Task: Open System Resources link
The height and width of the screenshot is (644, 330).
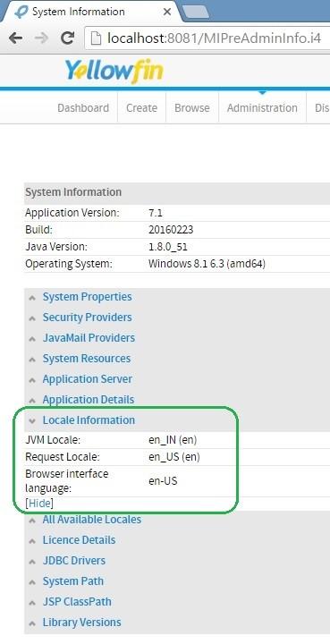Action: pyautogui.click(x=87, y=358)
